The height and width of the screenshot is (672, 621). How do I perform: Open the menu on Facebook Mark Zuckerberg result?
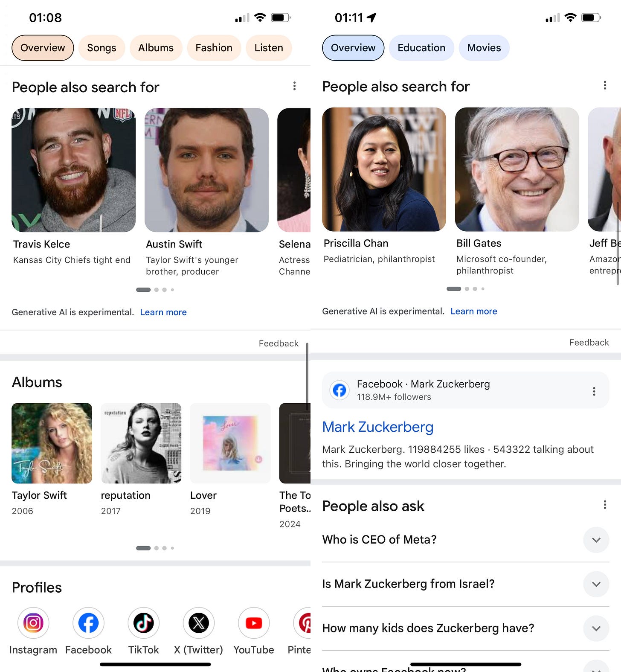coord(594,391)
